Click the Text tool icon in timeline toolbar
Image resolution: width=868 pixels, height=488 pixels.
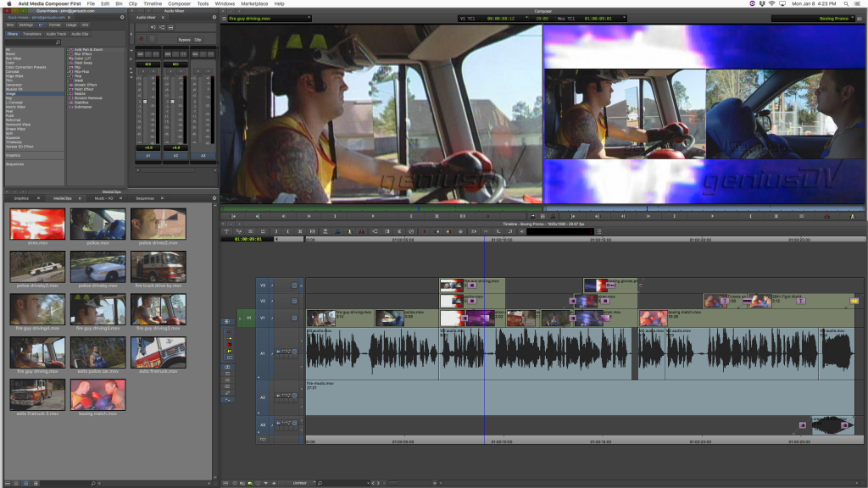[225, 231]
